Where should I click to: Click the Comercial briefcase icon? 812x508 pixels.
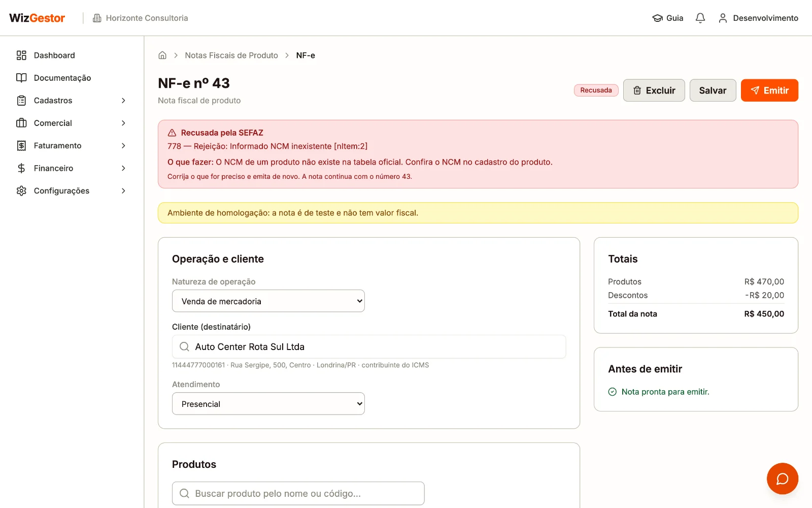tap(21, 123)
